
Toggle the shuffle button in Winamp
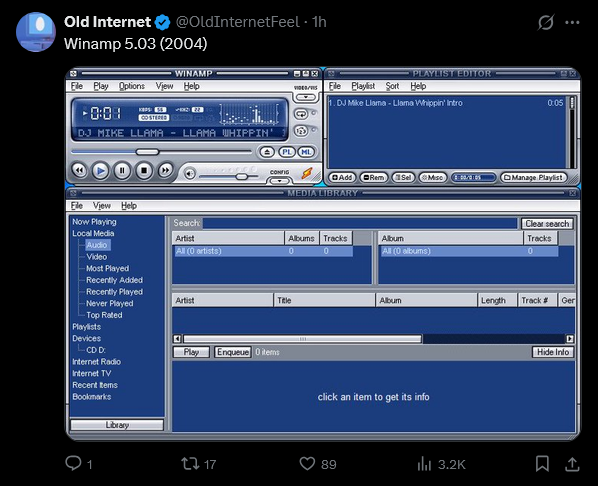pyautogui.click(x=301, y=131)
